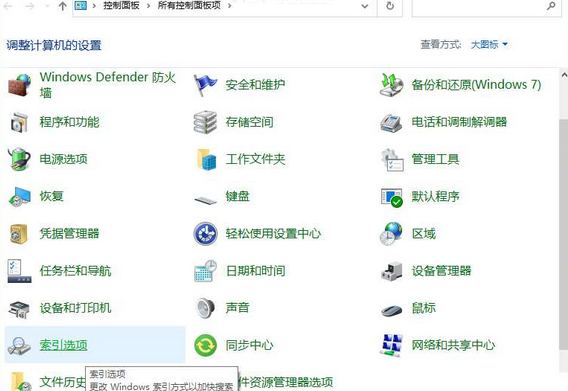568x391 pixels.
Task: Open the 文件资源管理器选项 link
Action: 286,382
